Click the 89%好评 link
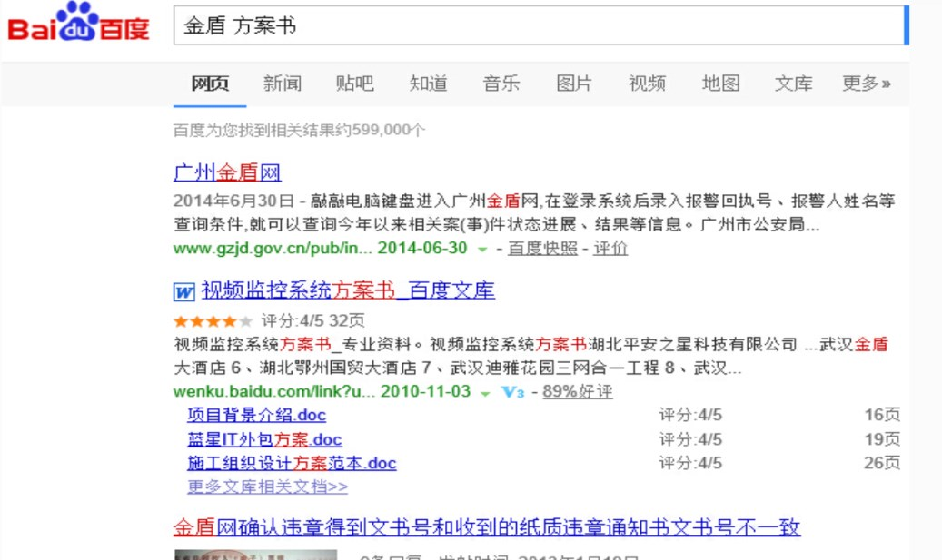This screenshot has width=942, height=560. 578,391
